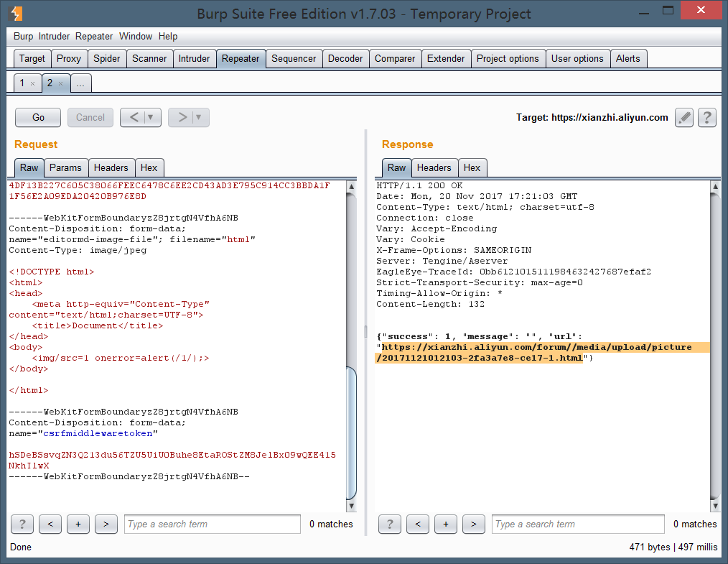Viewport: 728px width, 564px height.
Task: Go to next request history with forward arrow
Action: [182, 118]
